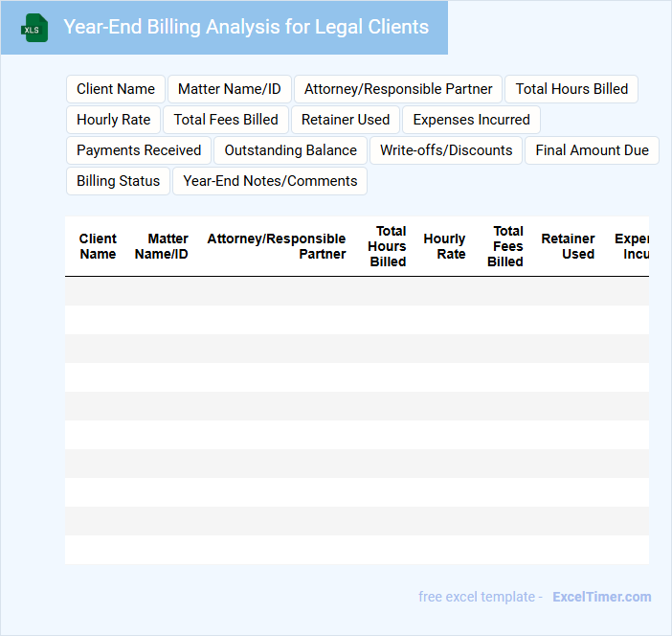Select the Expenses Incurred tag
Image resolution: width=672 pixels, height=636 pixels.
click(471, 120)
